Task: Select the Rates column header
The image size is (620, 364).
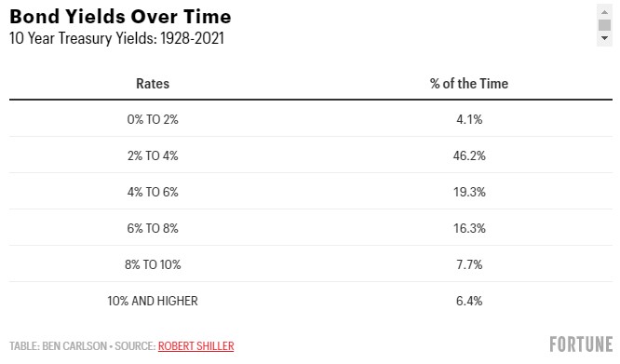Action: [x=153, y=84]
